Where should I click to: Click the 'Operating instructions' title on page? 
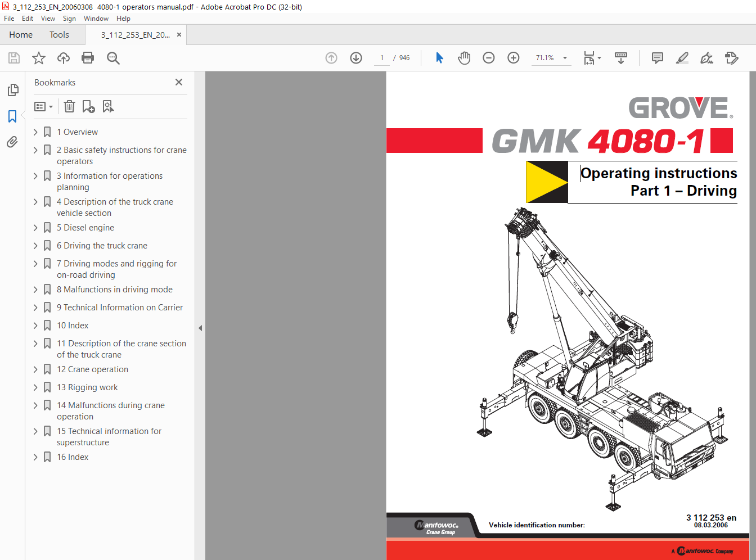pyautogui.click(x=659, y=173)
